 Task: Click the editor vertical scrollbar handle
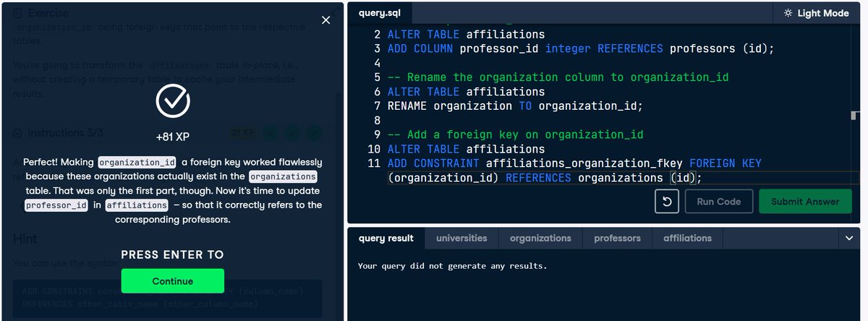[x=855, y=116]
